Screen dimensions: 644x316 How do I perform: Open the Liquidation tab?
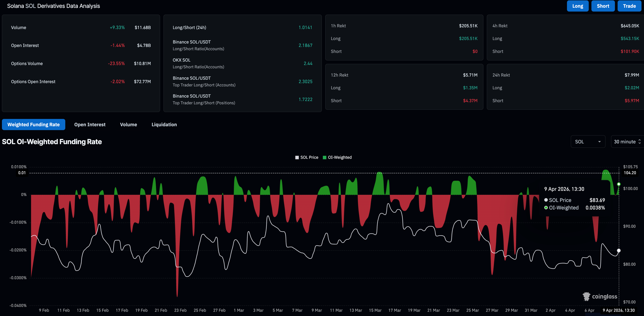pos(164,124)
